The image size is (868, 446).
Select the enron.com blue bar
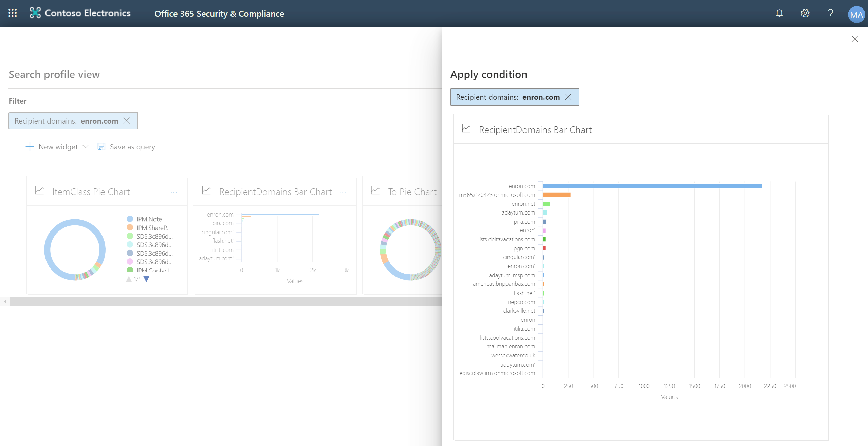pyautogui.click(x=652, y=186)
